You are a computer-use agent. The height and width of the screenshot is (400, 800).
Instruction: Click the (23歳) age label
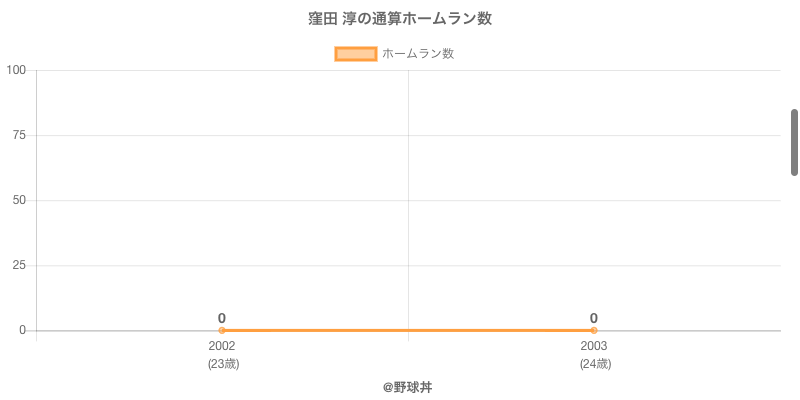pyautogui.click(x=223, y=364)
